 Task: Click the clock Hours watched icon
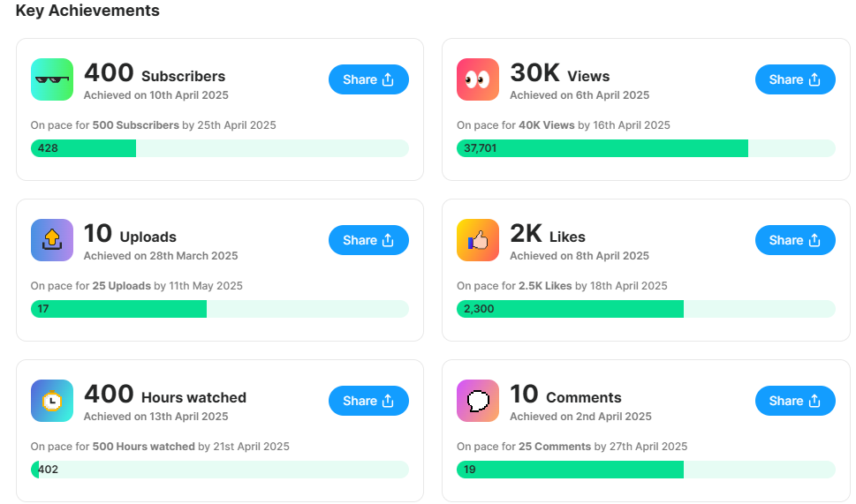(x=52, y=401)
